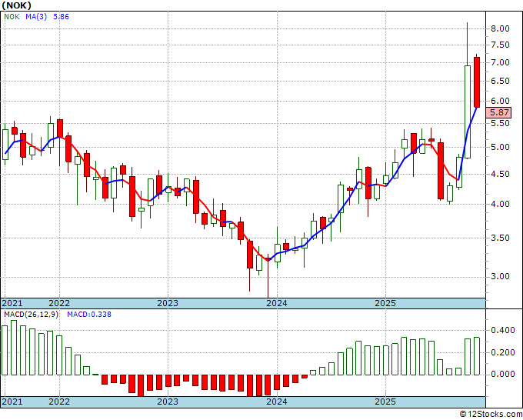Click the 8.00 price axis label

coord(501,28)
